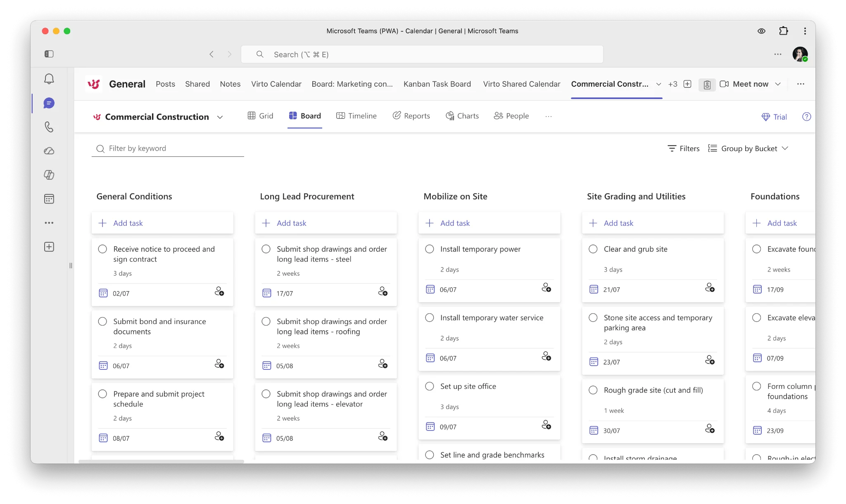Open Chat in the Teams sidebar
The image size is (846, 504).
[49, 103]
